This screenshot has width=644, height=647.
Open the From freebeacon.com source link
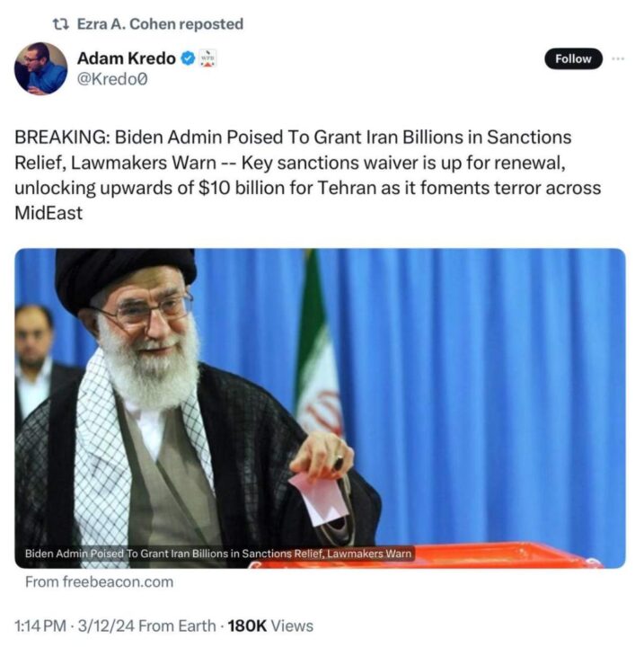99,581
